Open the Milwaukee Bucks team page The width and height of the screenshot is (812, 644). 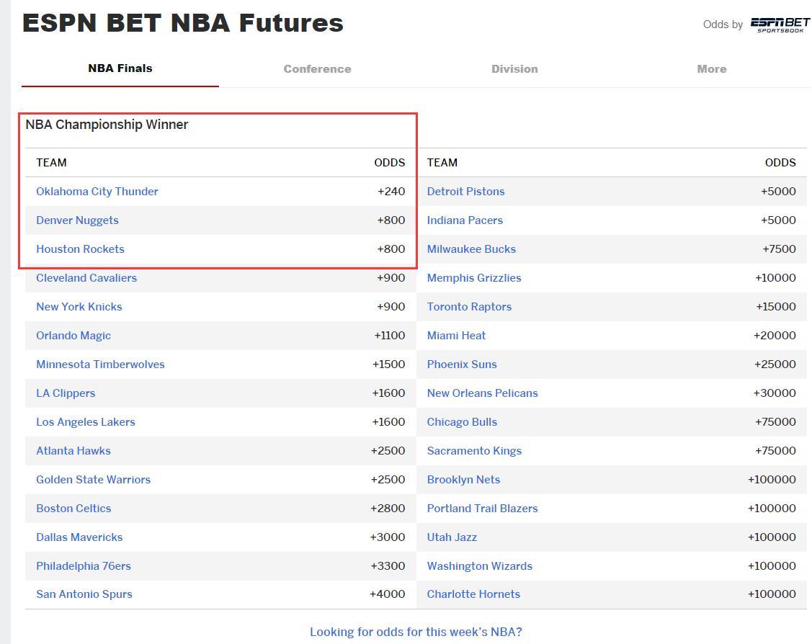pyautogui.click(x=471, y=249)
